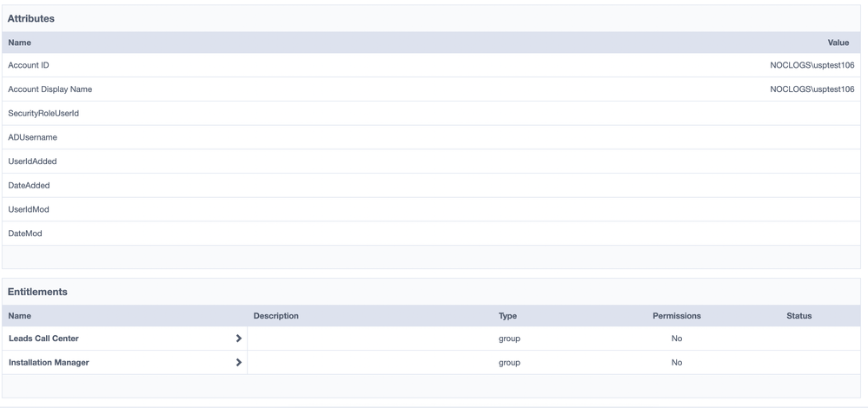Select the DateAdded attribute row

pos(29,186)
